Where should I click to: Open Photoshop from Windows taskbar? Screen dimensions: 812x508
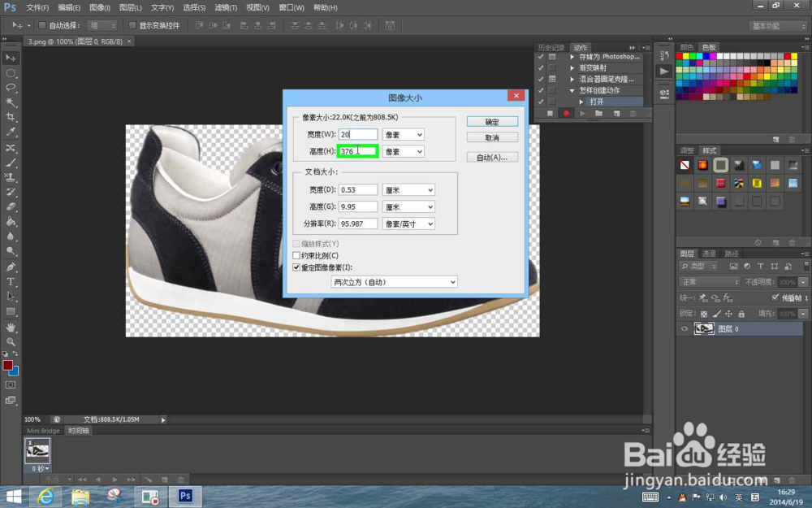point(185,496)
